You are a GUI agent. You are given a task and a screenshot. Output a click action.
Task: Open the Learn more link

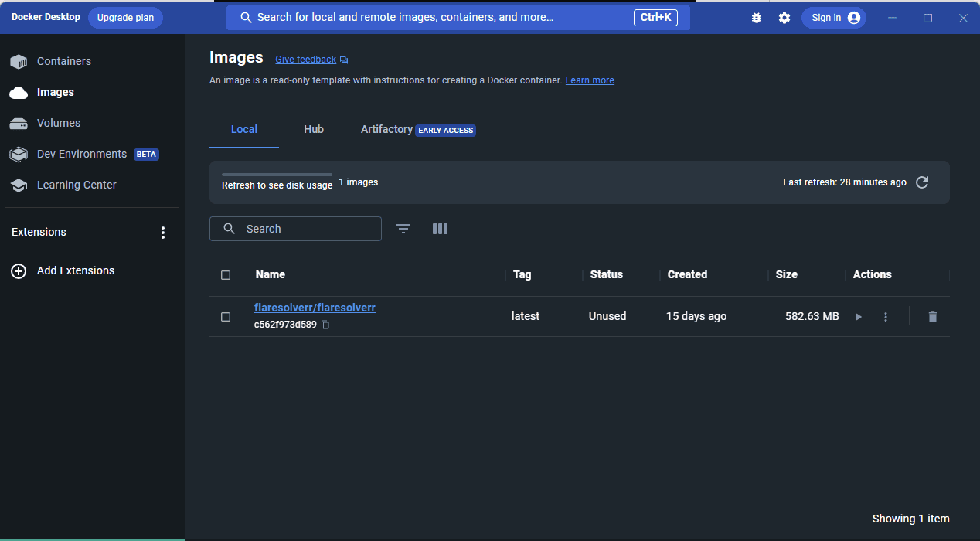coord(590,80)
